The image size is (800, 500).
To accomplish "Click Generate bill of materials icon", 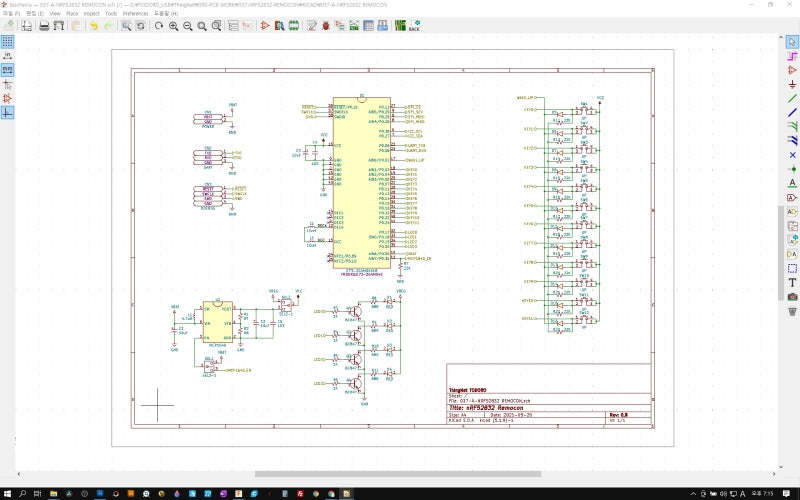I will 383,26.
